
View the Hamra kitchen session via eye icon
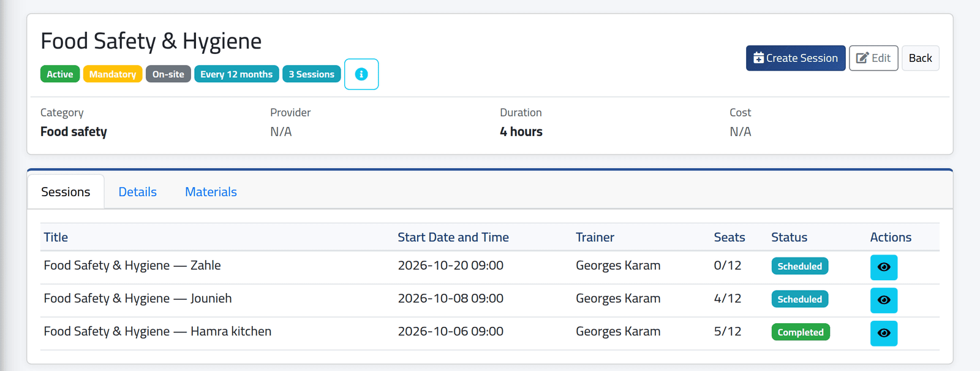click(x=884, y=334)
